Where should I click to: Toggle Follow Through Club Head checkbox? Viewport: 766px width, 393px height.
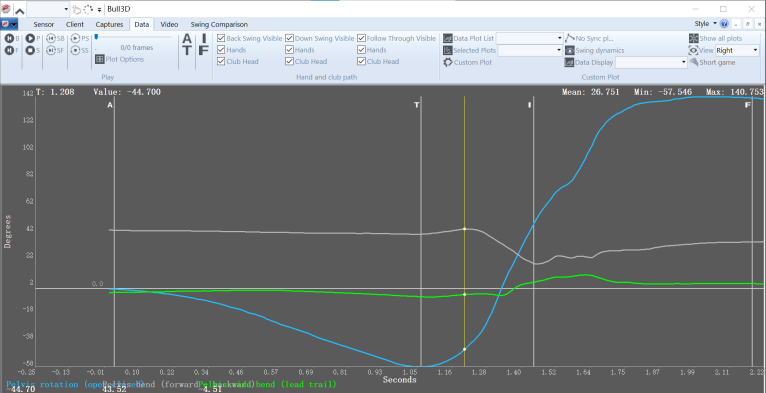(362, 62)
